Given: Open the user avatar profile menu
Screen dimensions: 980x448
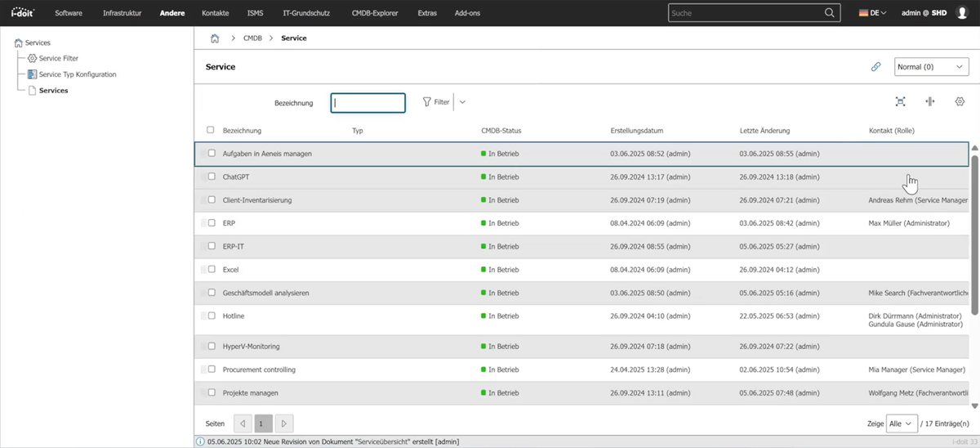Looking at the screenshot, I should (960, 13).
